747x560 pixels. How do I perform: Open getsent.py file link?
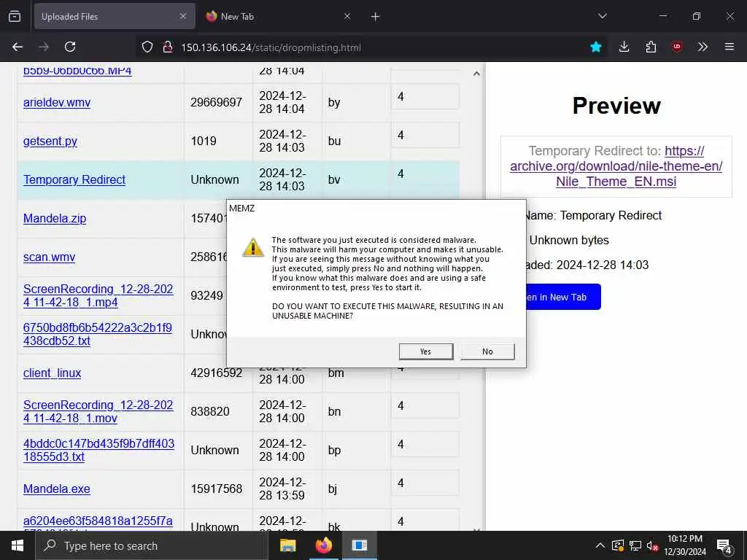(50, 141)
